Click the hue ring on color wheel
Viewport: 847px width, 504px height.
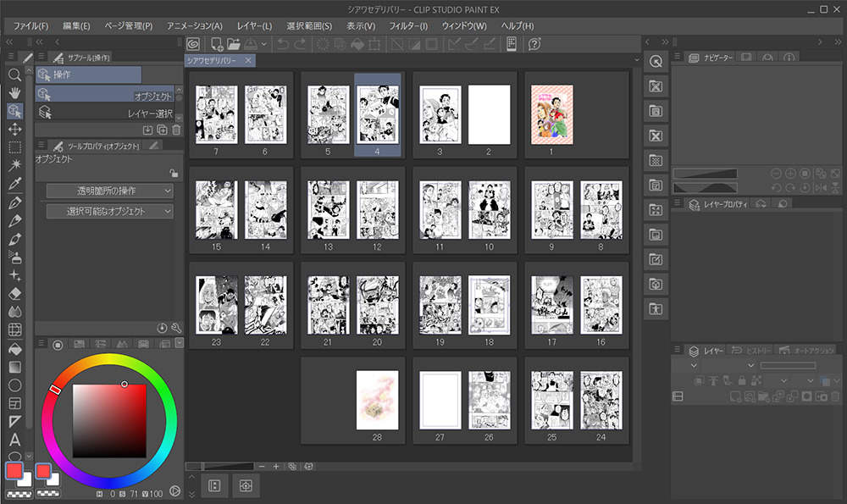tap(109, 421)
